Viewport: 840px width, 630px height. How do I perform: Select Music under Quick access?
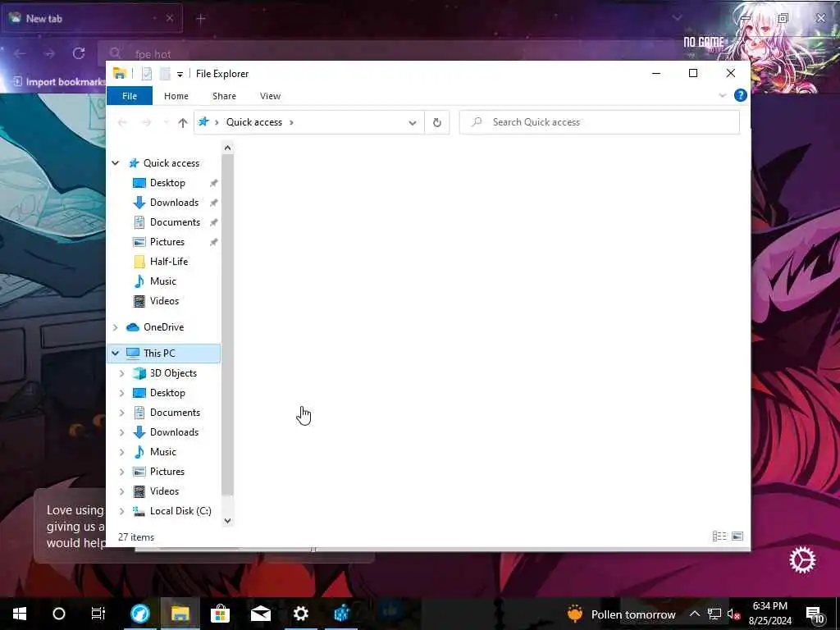pos(163,281)
